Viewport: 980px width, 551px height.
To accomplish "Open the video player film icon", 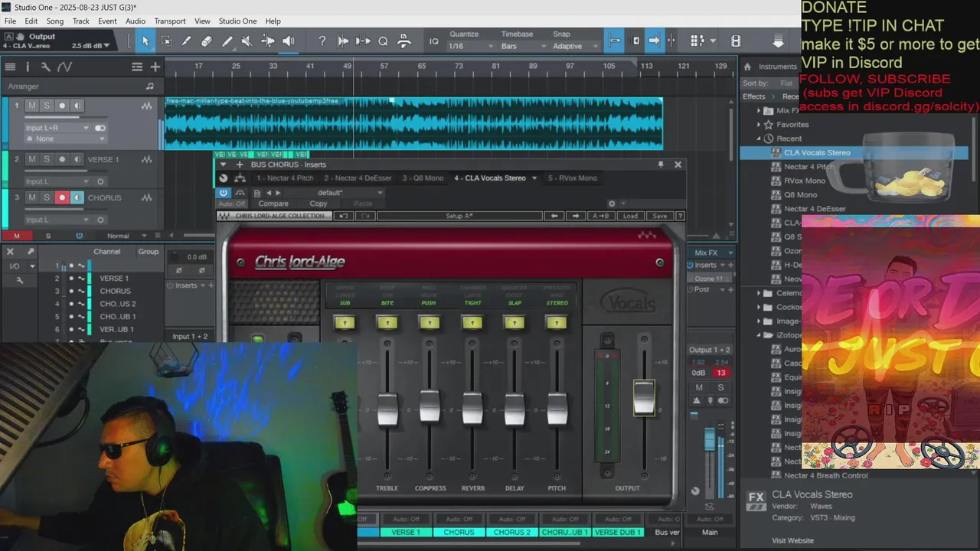I will 736,41.
